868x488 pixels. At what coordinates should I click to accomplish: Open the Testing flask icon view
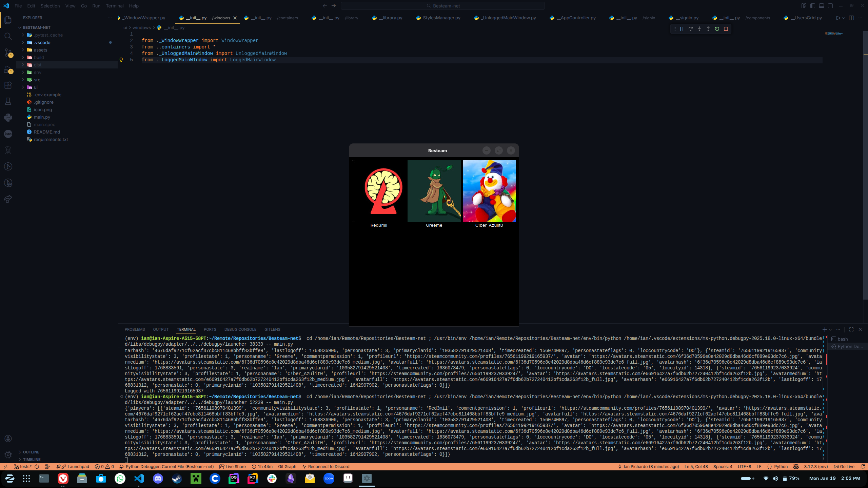[8, 101]
